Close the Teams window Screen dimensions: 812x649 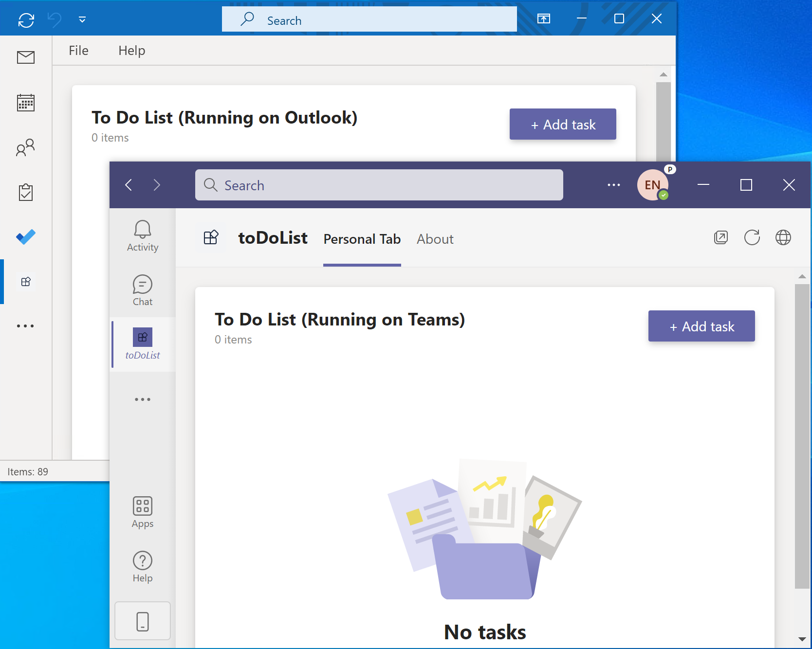tap(789, 185)
